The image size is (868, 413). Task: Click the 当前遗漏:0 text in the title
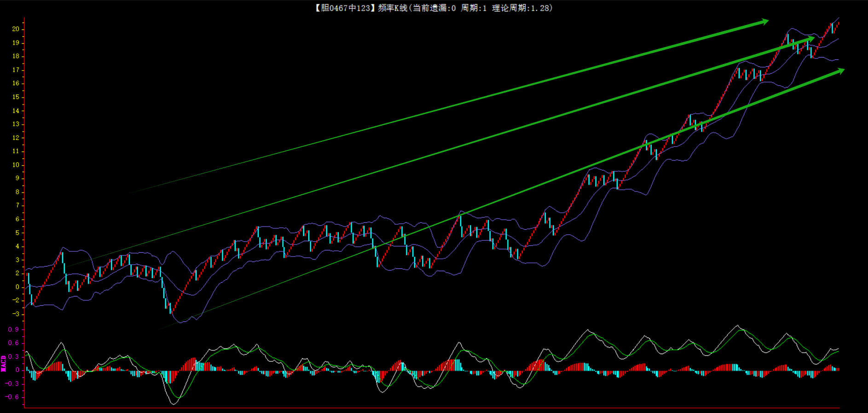tap(434, 8)
